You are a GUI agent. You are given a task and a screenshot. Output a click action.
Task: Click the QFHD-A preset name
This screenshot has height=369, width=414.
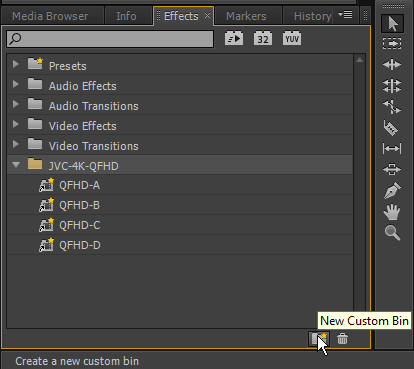pyautogui.click(x=80, y=185)
